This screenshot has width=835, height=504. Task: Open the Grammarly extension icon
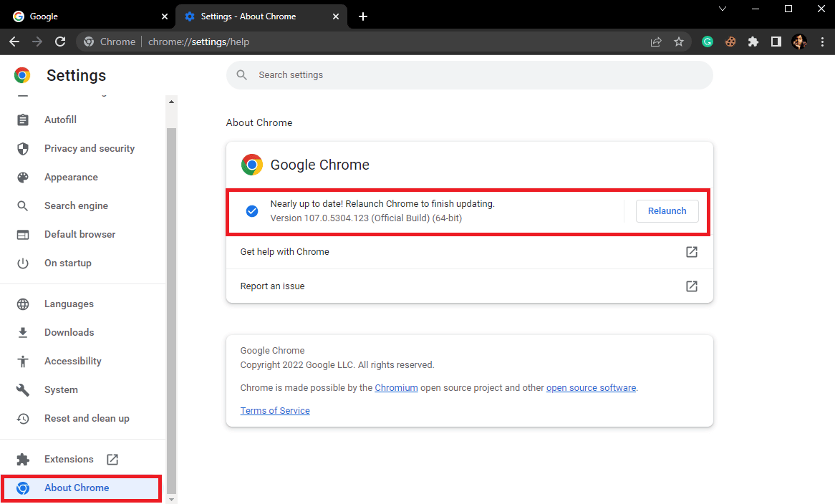(x=708, y=42)
